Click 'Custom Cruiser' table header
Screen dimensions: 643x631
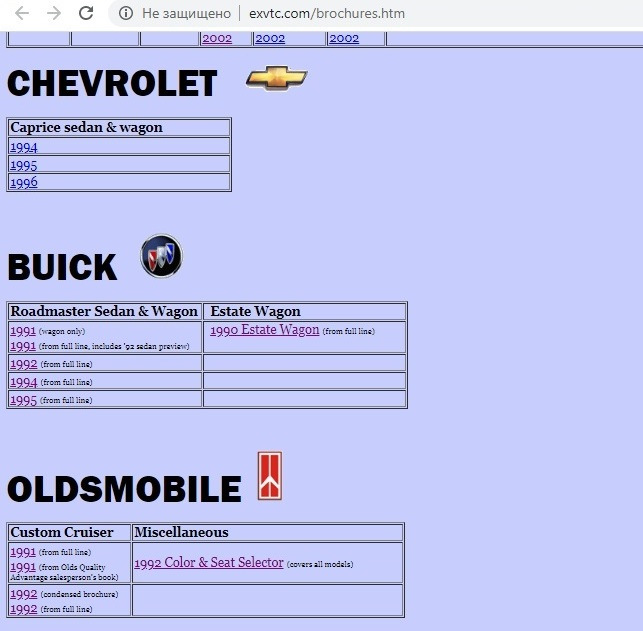(x=62, y=532)
